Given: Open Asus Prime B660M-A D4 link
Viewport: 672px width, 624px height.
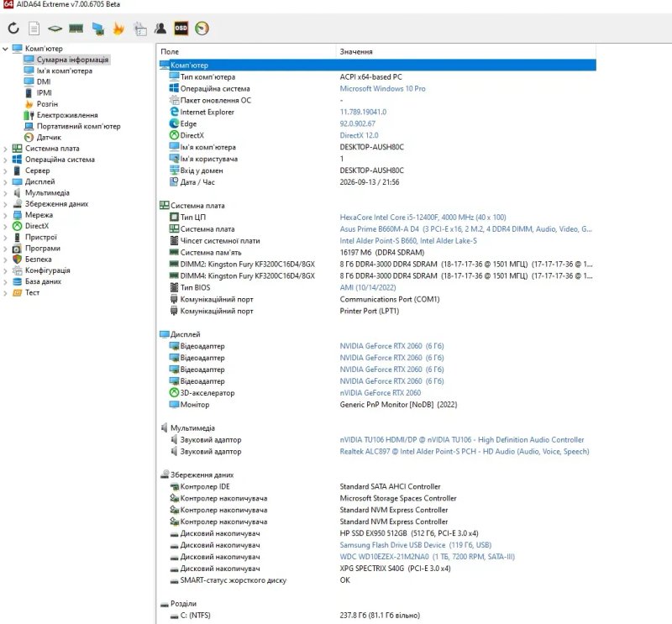Looking at the screenshot, I should pos(465,229).
